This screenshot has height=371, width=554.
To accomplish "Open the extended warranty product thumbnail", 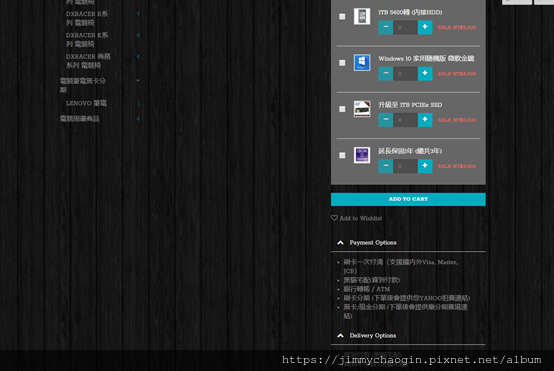I will (362, 155).
